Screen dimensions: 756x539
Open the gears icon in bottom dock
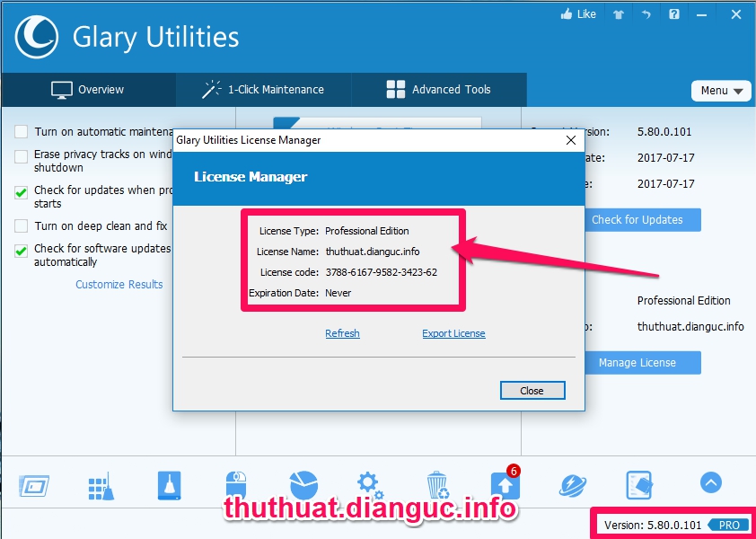click(x=370, y=486)
